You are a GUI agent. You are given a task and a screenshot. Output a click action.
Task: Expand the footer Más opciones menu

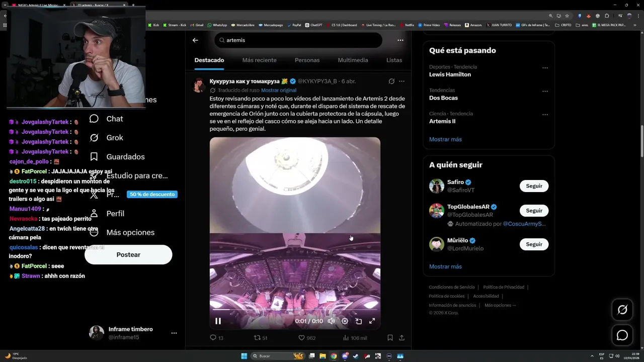point(500,305)
